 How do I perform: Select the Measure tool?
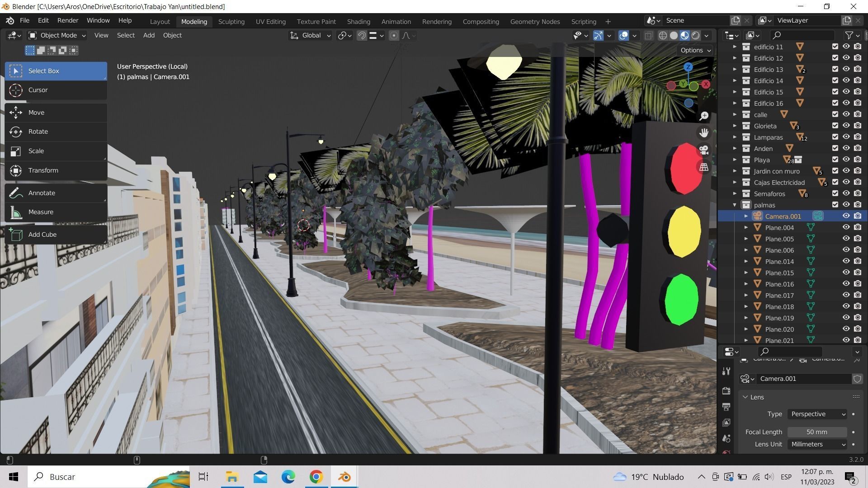[x=56, y=212]
